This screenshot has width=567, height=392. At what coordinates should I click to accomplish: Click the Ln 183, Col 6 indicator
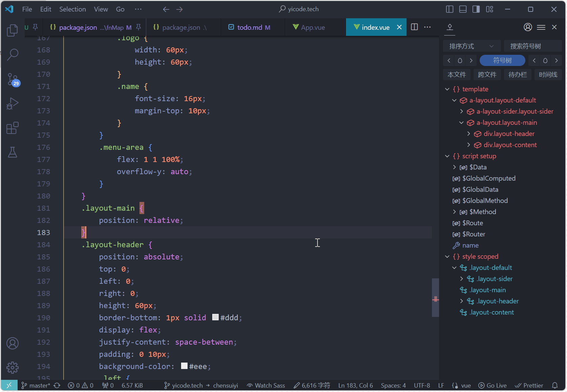click(355, 386)
